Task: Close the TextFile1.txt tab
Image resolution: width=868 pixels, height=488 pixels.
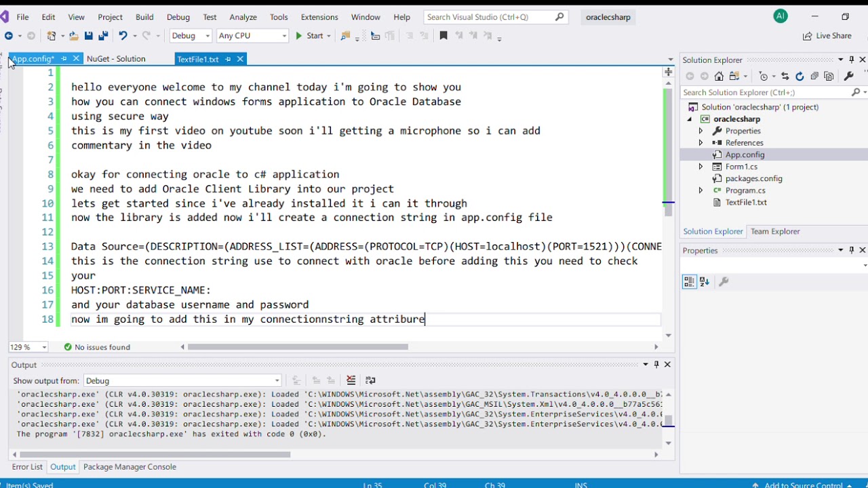Action: pos(240,60)
